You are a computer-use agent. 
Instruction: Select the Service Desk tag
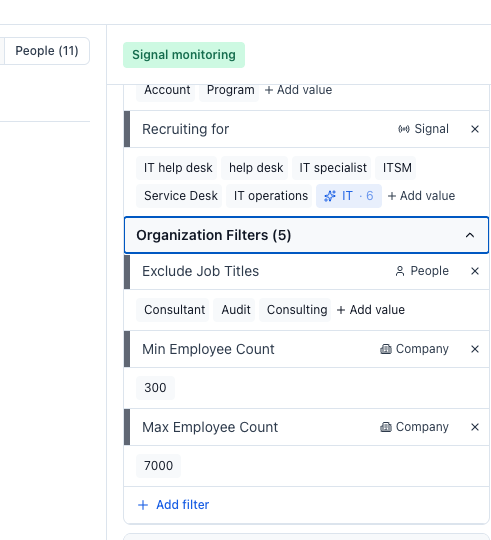pos(179,196)
